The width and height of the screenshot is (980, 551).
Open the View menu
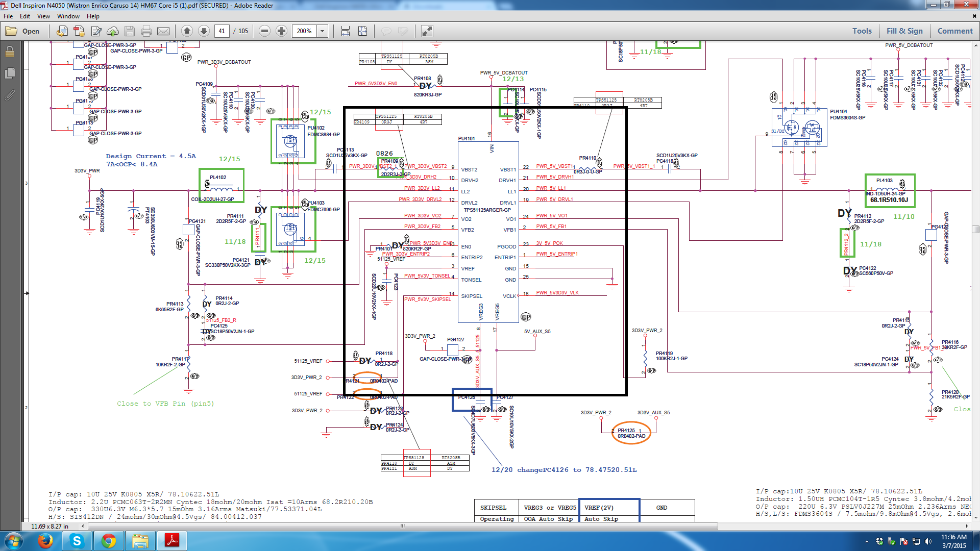coord(43,16)
